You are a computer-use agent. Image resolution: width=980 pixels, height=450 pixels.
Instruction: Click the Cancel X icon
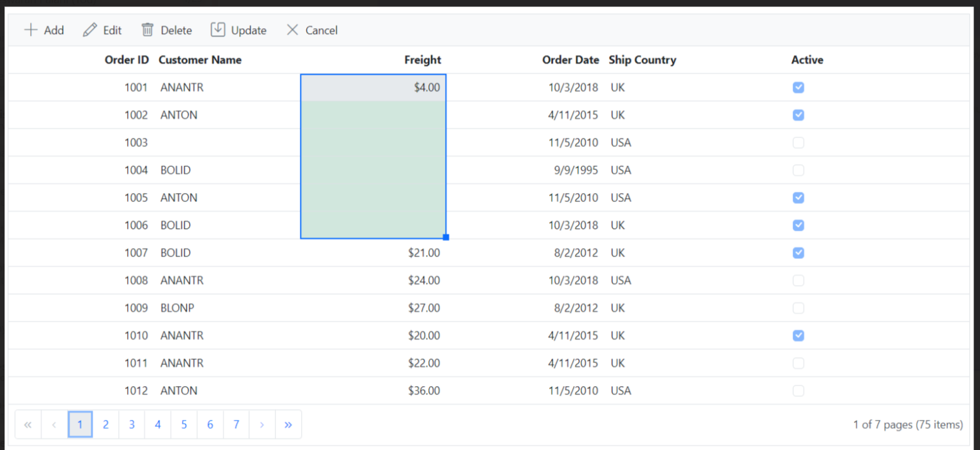point(292,30)
